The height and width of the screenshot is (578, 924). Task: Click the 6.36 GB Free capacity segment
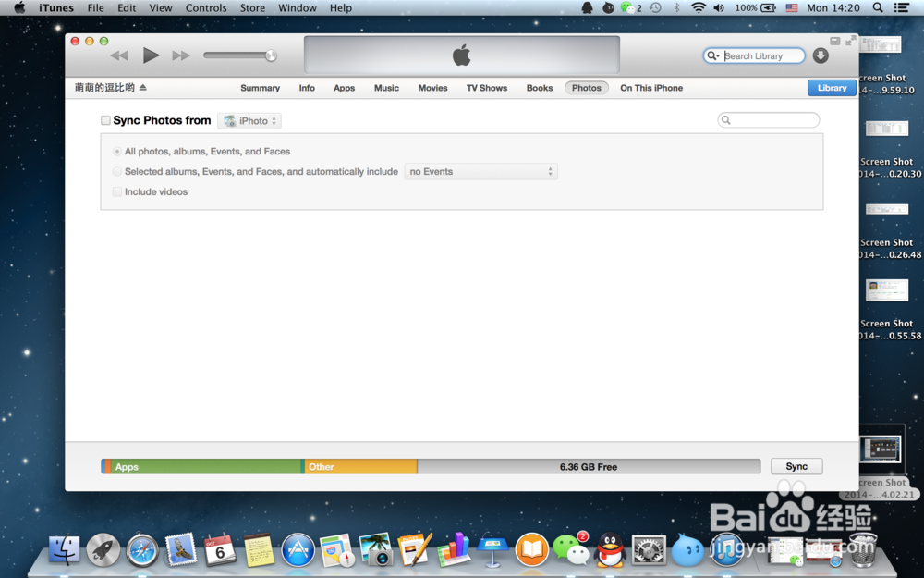click(x=589, y=466)
